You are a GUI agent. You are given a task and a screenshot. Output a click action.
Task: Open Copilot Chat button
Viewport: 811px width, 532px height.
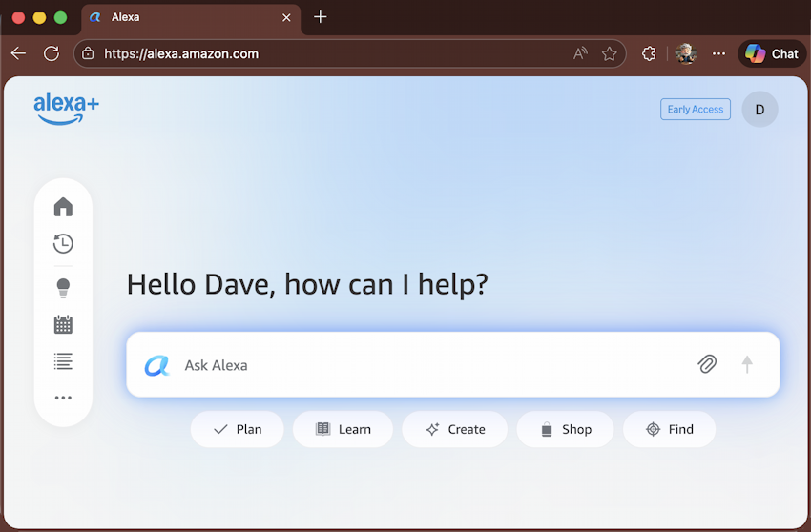[x=772, y=53]
